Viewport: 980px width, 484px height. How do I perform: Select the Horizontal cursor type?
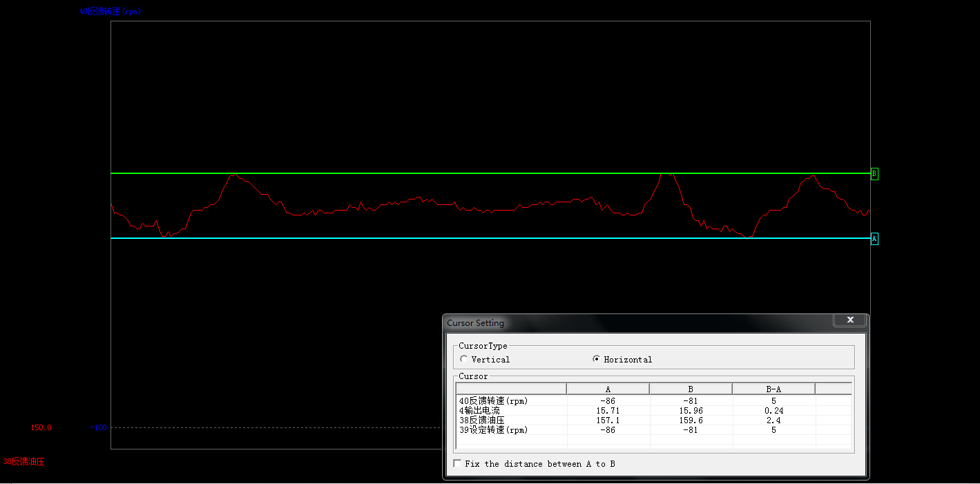tap(596, 359)
